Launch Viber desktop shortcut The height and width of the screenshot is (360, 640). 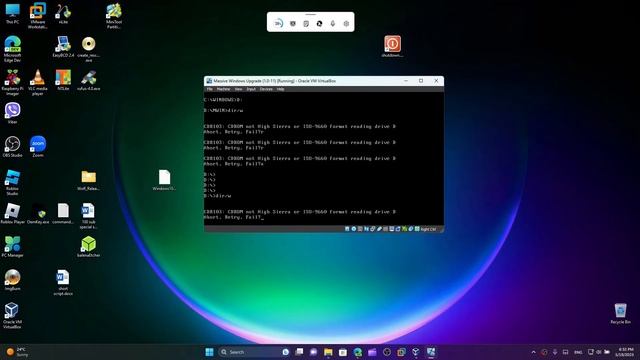click(12, 113)
